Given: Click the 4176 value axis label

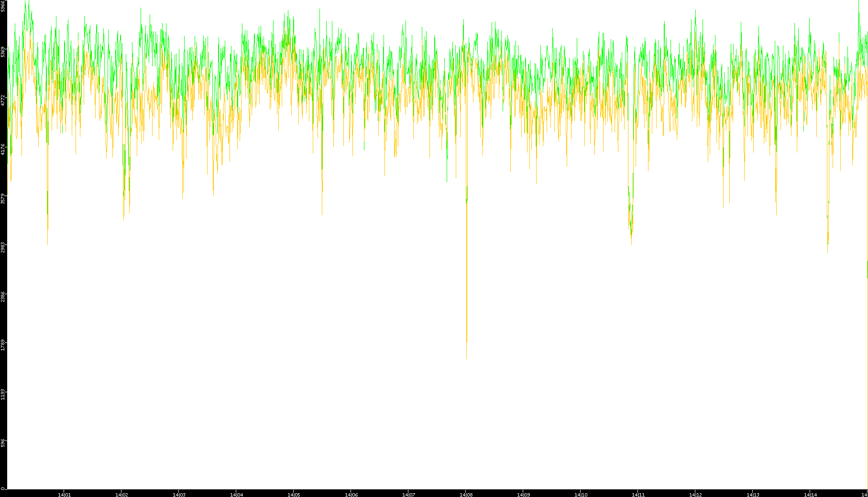Looking at the screenshot, I should [3, 149].
